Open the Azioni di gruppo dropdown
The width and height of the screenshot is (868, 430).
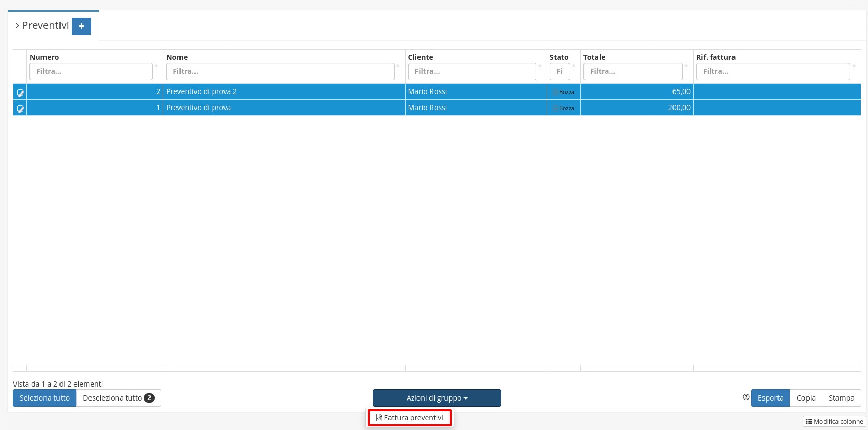coord(437,398)
